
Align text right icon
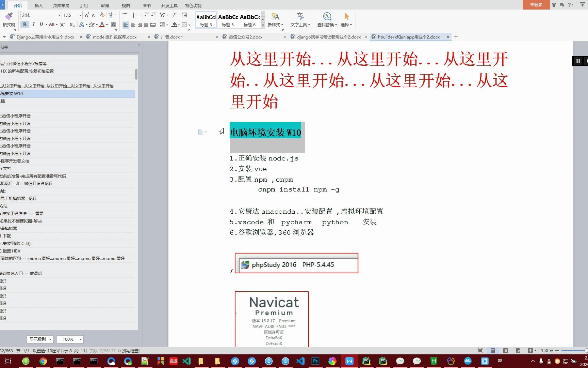[x=140, y=25]
